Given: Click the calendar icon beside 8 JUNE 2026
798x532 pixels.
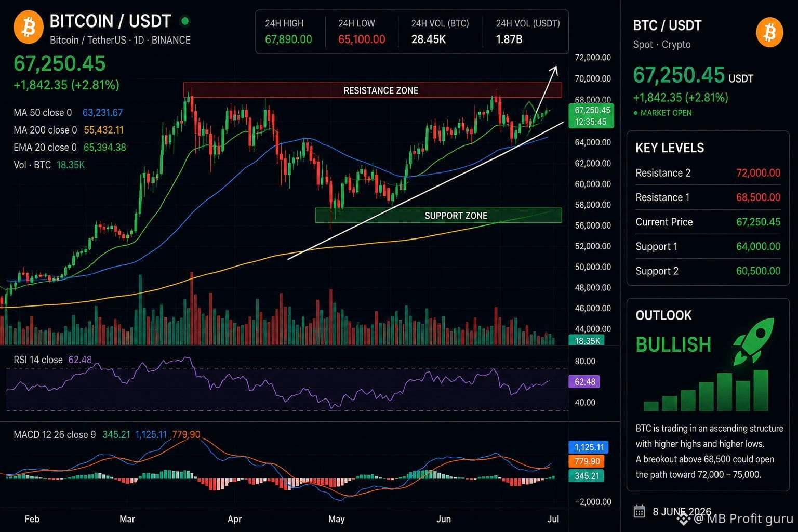Looking at the screenshot, I should point(640,512).
